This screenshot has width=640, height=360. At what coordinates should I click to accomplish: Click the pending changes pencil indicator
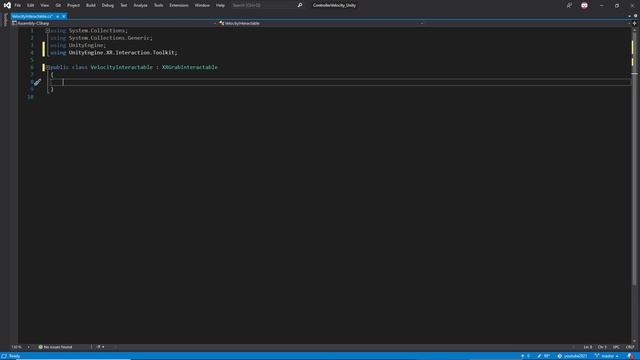543,356
